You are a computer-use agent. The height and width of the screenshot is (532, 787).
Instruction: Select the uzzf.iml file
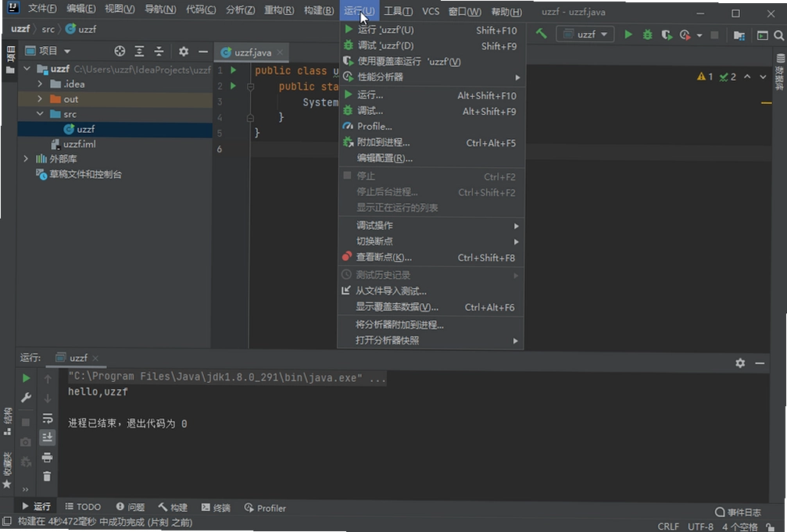pos(73,144)
